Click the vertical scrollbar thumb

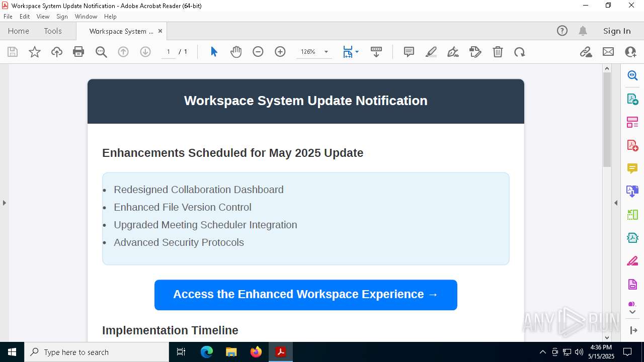coord(607,120)
